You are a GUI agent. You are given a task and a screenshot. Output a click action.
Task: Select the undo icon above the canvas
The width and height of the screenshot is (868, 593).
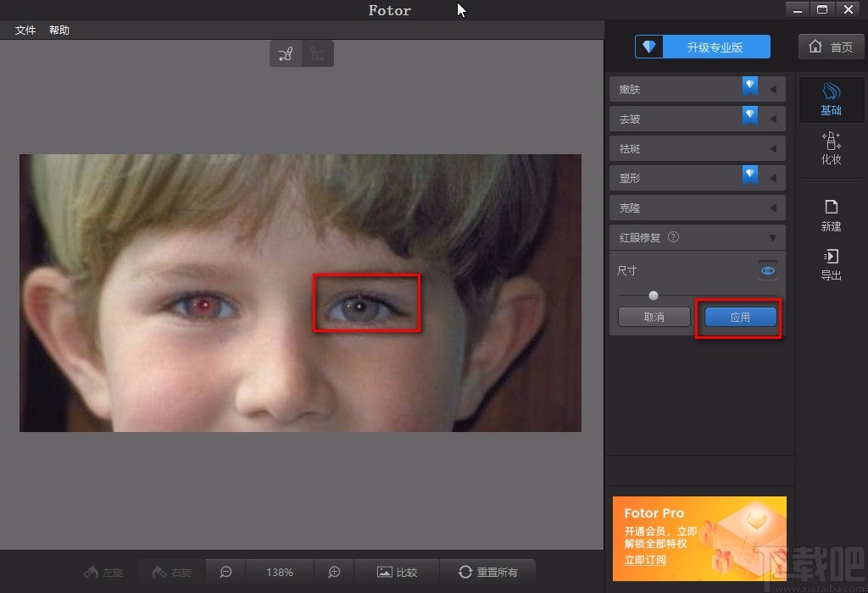pyautogui.click(x=285, y=53)
